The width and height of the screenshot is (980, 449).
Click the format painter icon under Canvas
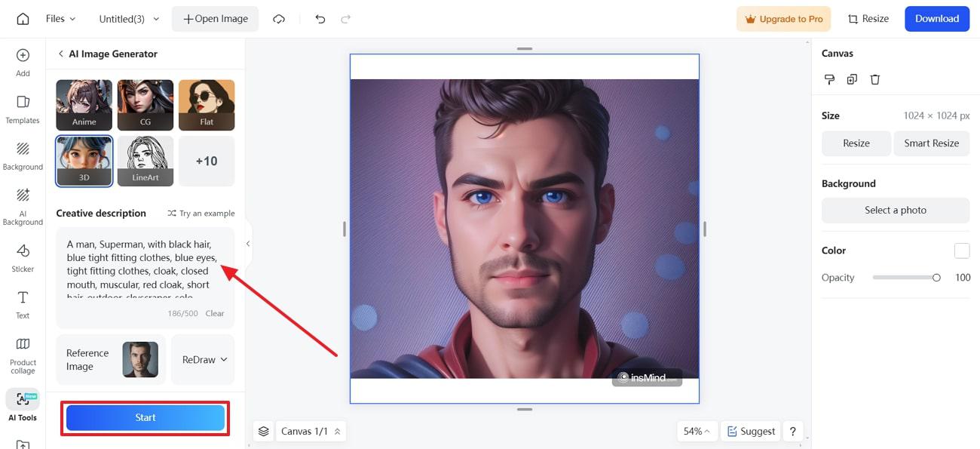click(x=829, y=79)
